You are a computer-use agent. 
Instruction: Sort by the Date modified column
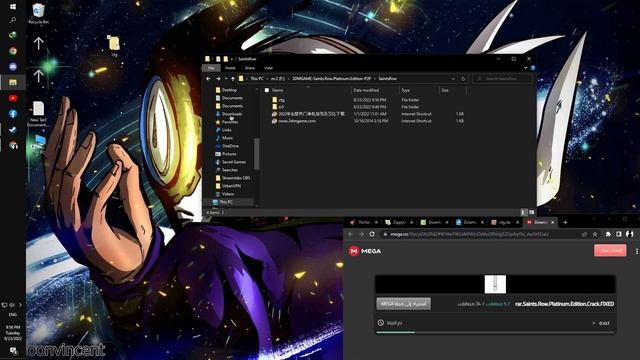(366, 90)
